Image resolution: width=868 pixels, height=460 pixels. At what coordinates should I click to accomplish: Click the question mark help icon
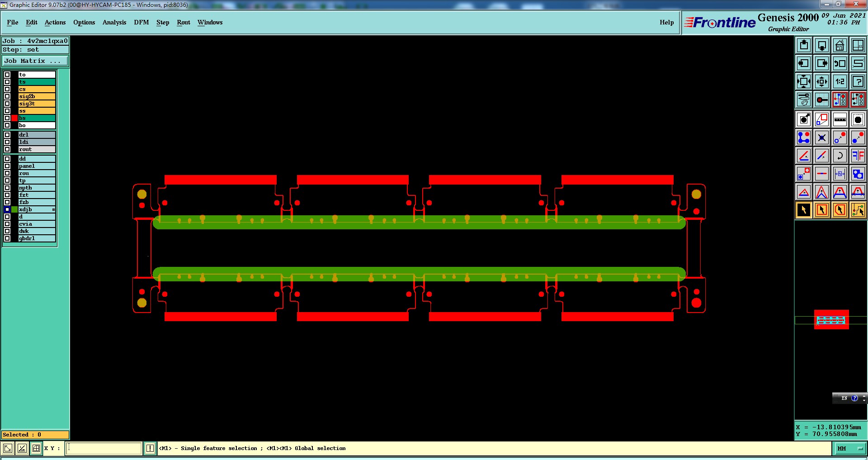point(858,81)
